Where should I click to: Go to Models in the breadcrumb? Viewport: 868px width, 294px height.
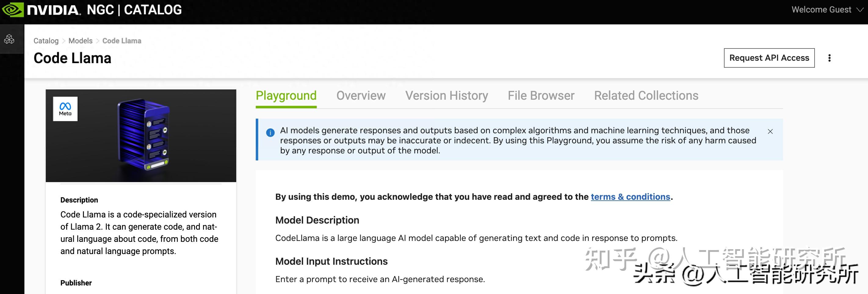click(81, 41)
